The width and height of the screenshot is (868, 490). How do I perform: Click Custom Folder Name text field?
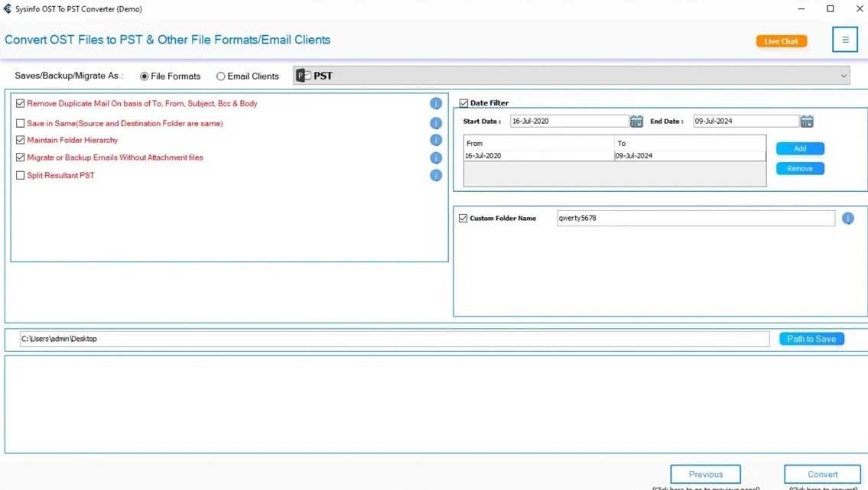point(696,218)
